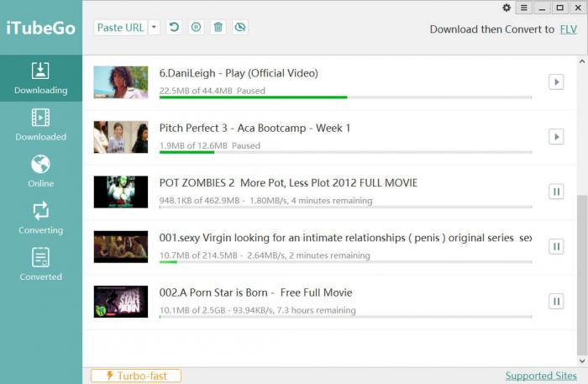Viewport: 588px width, 384px height.
Task: Select title 'POT ZOMBIES 2 More Pot, Less Plot'
Action: (x=244, y=183)
